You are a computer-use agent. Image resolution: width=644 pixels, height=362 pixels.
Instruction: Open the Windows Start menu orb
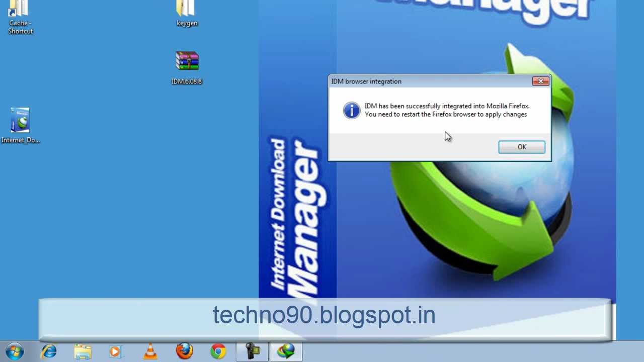[x=14, y=351]
